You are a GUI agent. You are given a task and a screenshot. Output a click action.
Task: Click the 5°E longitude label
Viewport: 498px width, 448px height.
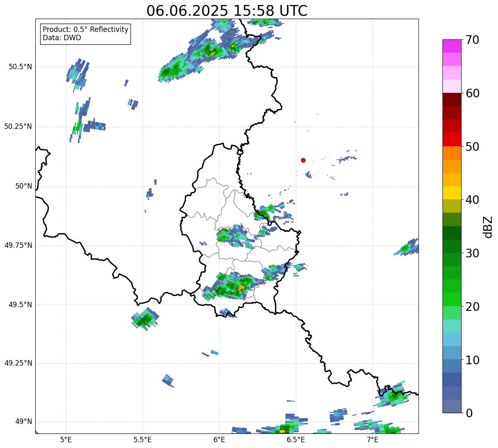click(66, 440)
